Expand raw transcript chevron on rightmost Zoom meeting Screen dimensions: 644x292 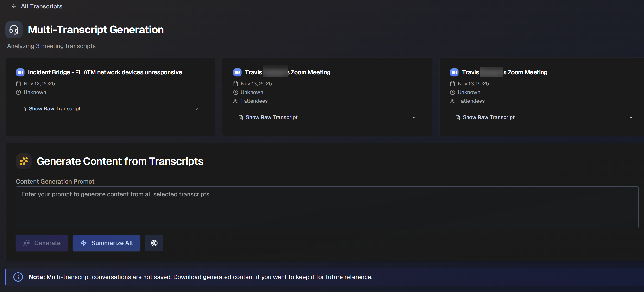coord(631,118)
